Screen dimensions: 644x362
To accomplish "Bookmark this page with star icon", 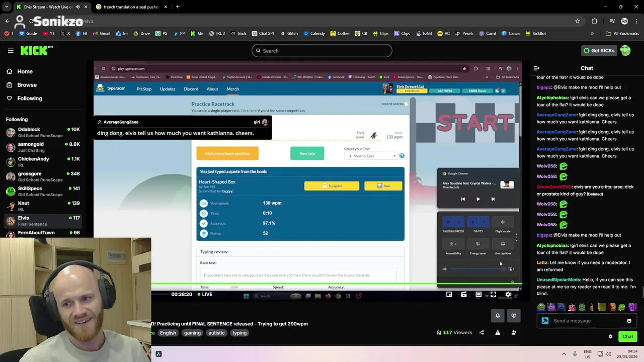I will pos(578,21).
